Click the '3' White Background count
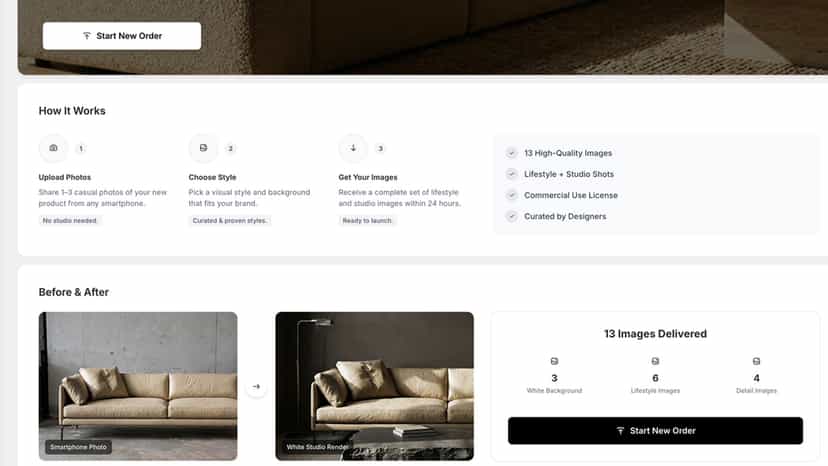The height and width of the screenshot is (466, 828). coord(554,378)
